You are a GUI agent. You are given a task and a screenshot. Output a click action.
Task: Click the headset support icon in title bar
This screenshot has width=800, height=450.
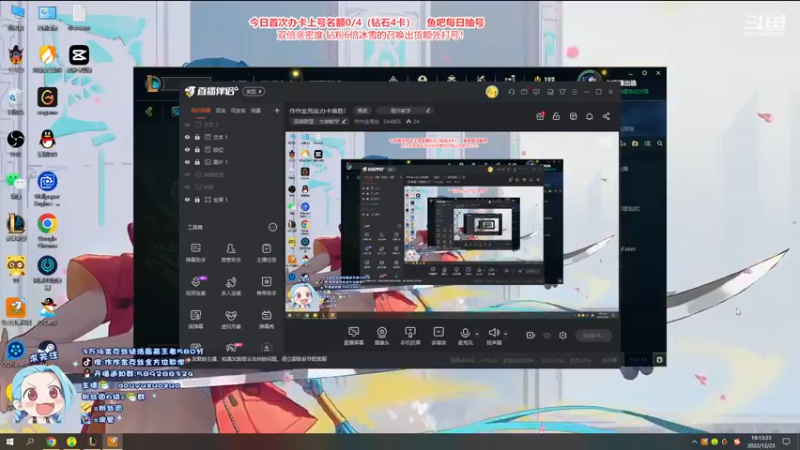point(511,92)
